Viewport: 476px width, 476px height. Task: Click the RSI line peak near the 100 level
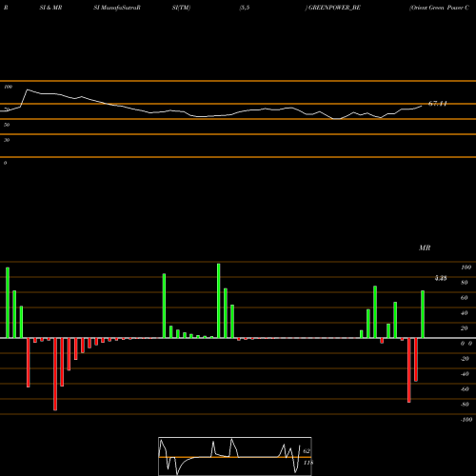point(28,90)
